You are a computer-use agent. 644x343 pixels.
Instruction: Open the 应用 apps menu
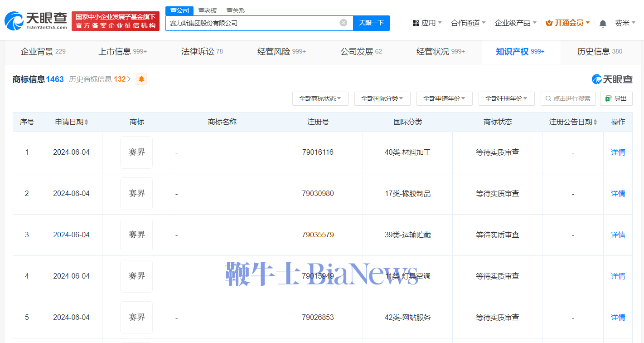(427, 23)
